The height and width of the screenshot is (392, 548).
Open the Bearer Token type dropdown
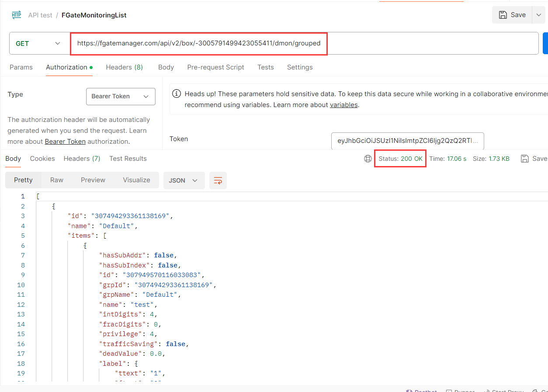click(121, 97)
